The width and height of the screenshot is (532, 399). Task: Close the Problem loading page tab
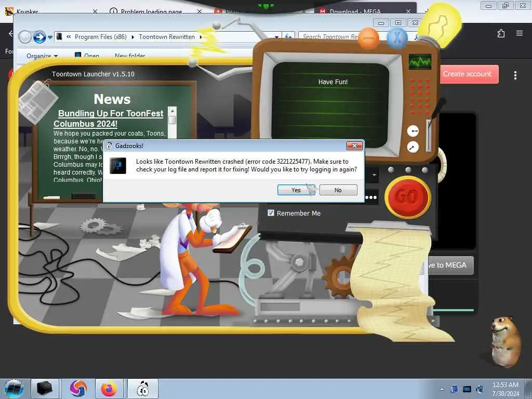[199, 11]
